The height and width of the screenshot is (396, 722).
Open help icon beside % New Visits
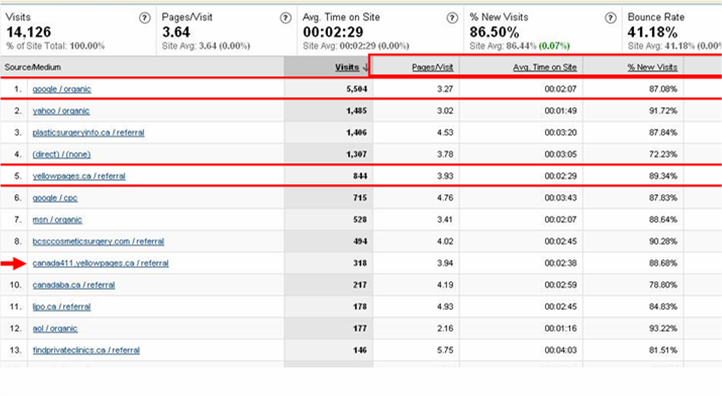(x=610, y=18)
